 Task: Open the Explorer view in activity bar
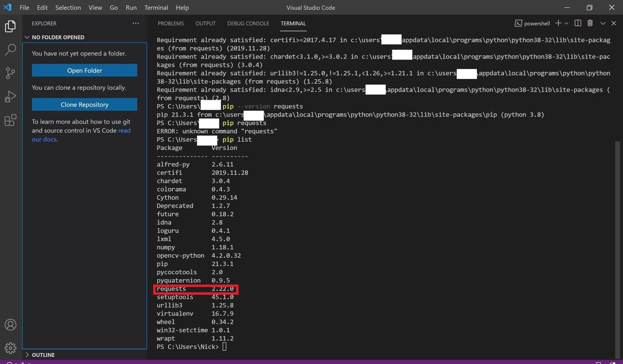pyautogui.click(x=10, y=27)
